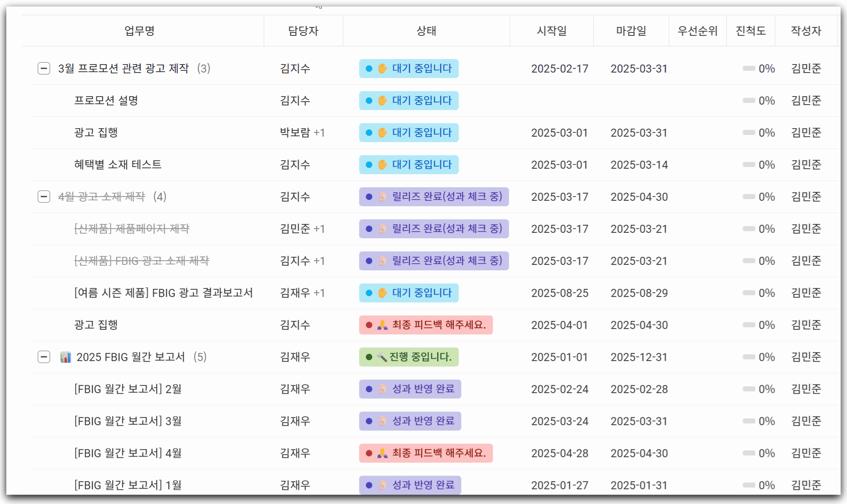Open task [여름 시즌 제품] FBIG 광고 결과보고서
The image size is (847, 504).
[x=163, y=293]
